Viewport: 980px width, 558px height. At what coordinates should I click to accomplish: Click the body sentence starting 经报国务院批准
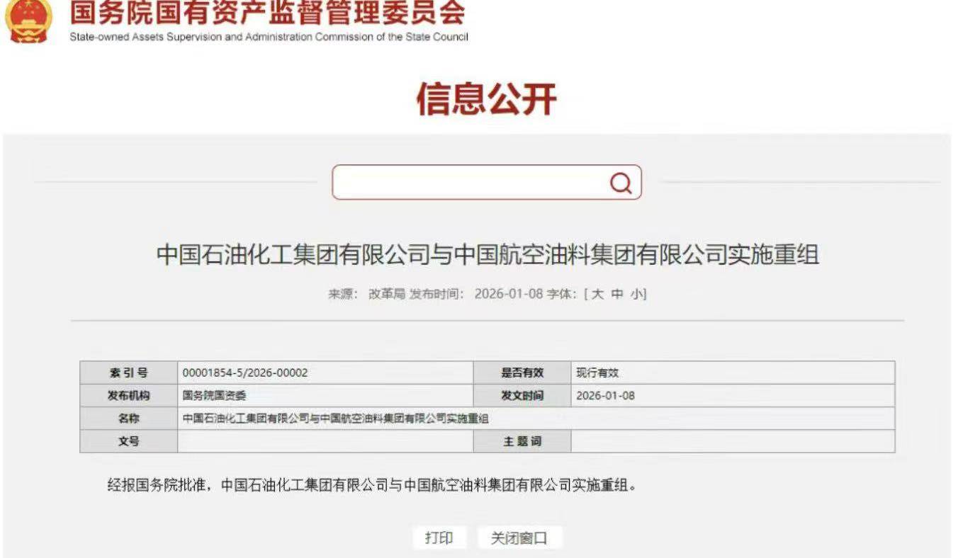[372, 486]
